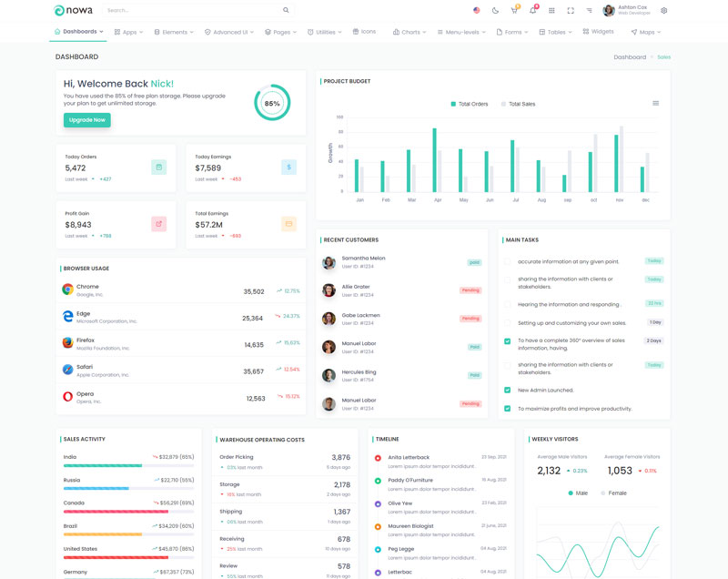Open the Tables dropdown menu
728x579 pixels.
tap(555, 32)
